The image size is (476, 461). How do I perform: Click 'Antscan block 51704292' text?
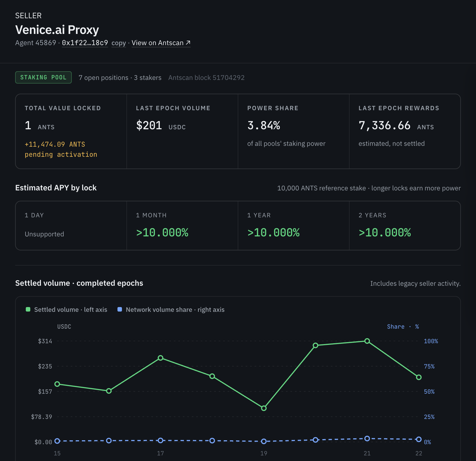tap(206, 78)
